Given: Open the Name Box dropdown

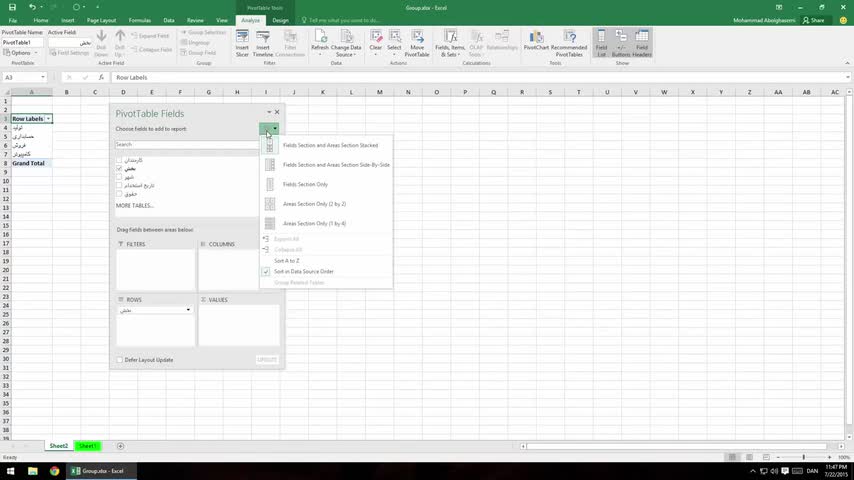Looking at the screenshot, I should point(42,77).
